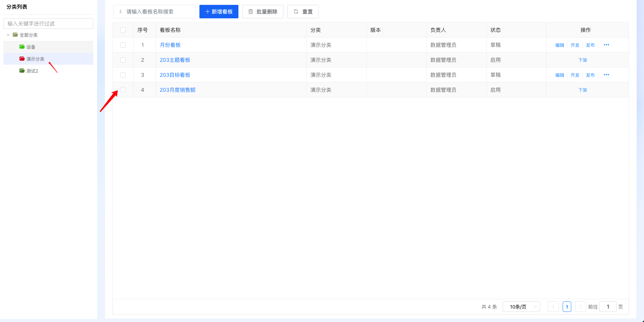Image resolution: width=644 pixels, height=322 pixels.
Task: Click 下架 for 203月度销售额 row
Action: pos(583,90)
